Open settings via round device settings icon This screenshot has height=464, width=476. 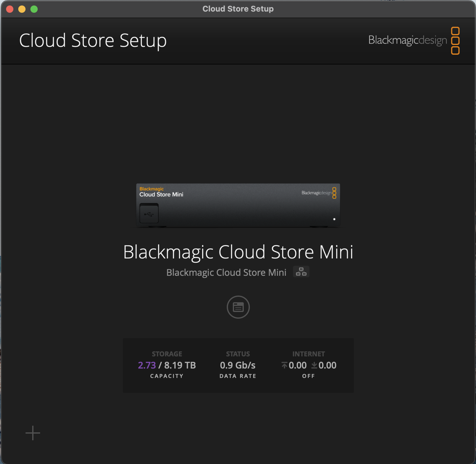pos(238,307)
